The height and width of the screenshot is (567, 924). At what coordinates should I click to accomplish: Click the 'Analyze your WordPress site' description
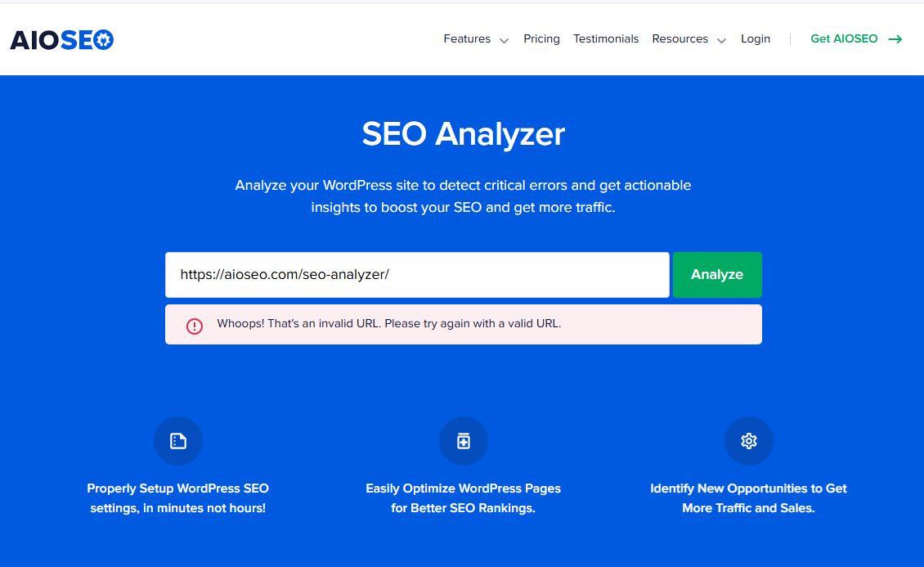point(463,196)
